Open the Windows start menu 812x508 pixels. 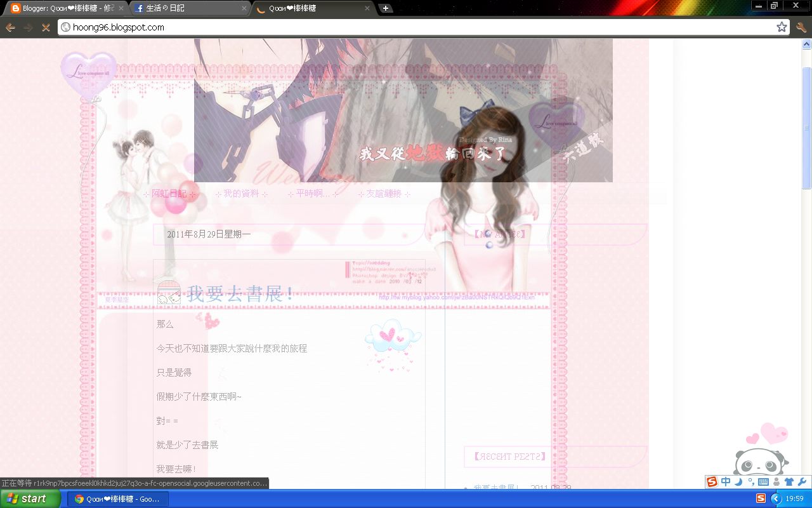click(x=30, y=498)
